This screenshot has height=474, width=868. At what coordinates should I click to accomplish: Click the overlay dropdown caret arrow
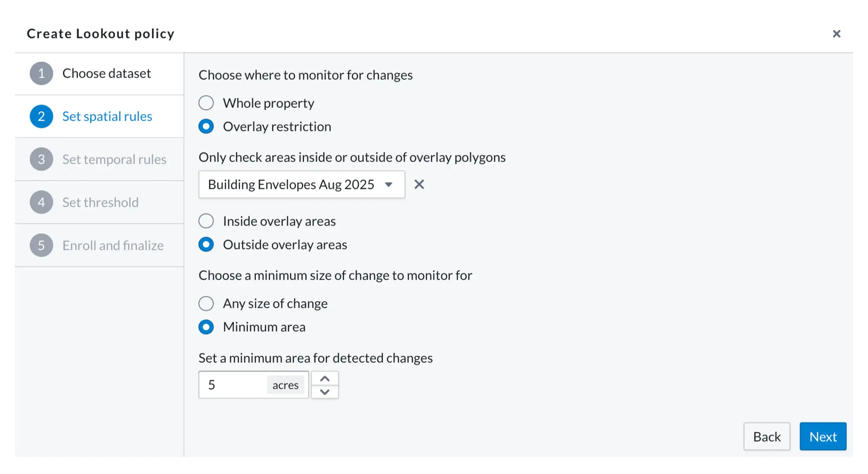388,185
